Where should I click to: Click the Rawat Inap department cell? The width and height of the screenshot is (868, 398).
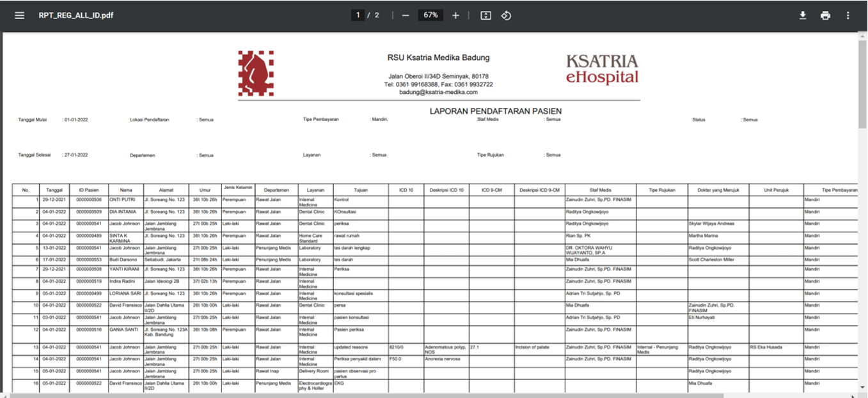(x=268, y=371)
